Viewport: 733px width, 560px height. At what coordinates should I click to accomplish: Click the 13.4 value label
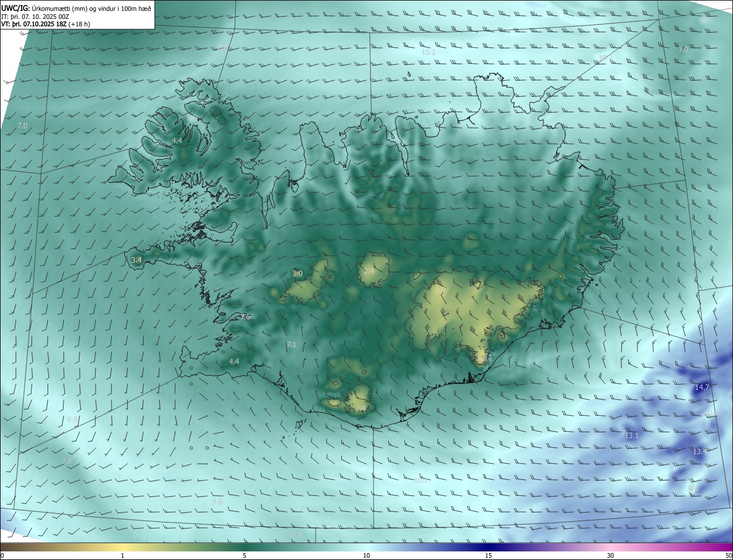[700, 452]
